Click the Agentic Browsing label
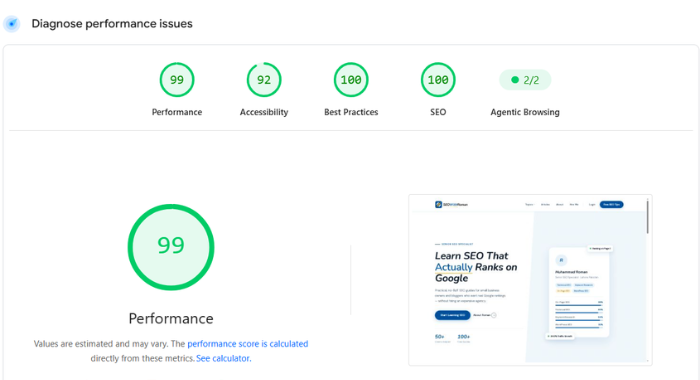Viewport: 700px width, 380px height. [525, 112]
